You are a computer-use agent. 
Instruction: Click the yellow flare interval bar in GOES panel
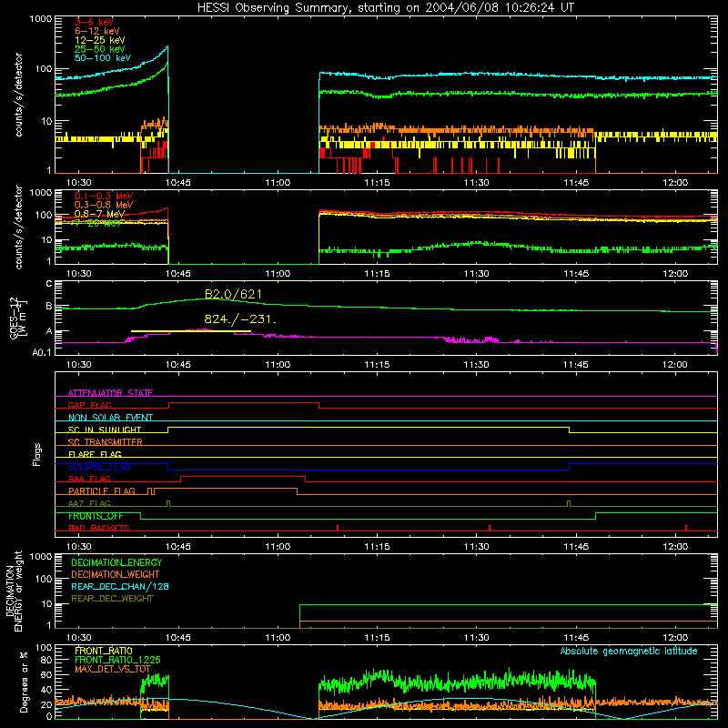[x=191, y=331]
